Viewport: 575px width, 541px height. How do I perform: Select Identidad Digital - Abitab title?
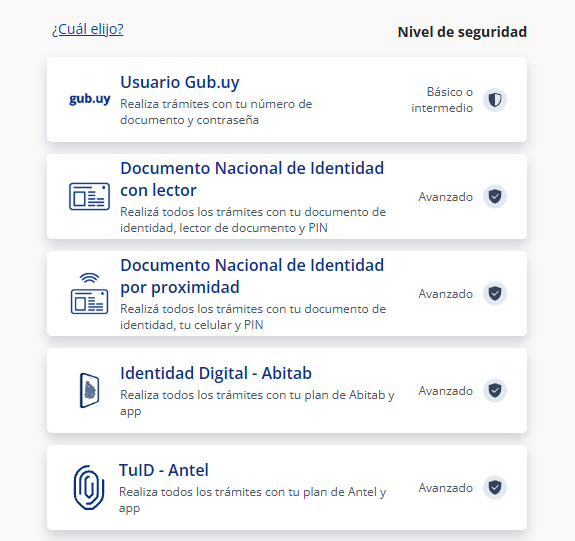[216, 373]
